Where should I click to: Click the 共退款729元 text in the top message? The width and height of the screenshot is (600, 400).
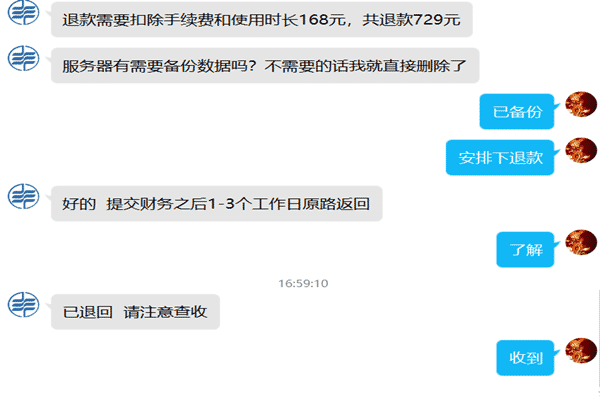(x=411, y=20)
